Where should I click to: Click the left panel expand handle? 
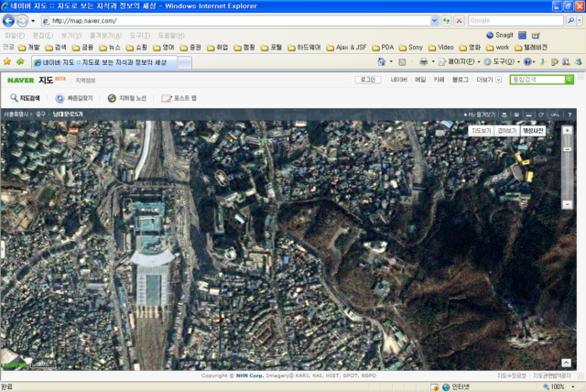2,249
